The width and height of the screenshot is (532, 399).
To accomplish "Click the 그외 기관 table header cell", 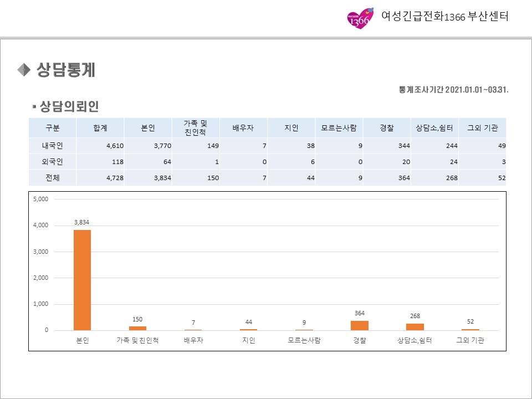I will point(482,128).
